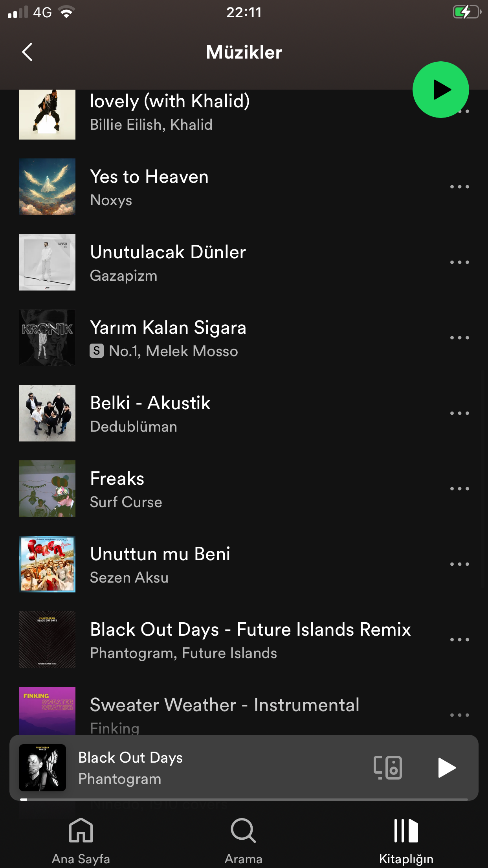Show the three-dot menu for Yarım Kalan Sigara
The height and width of the screenshot is (868, 488).
(x=459, y=338)
